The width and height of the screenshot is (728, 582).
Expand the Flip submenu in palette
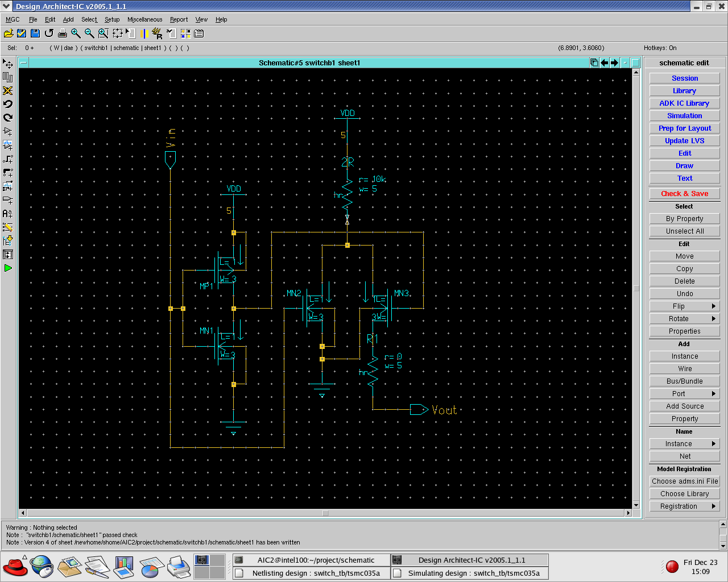pos(684,306)
